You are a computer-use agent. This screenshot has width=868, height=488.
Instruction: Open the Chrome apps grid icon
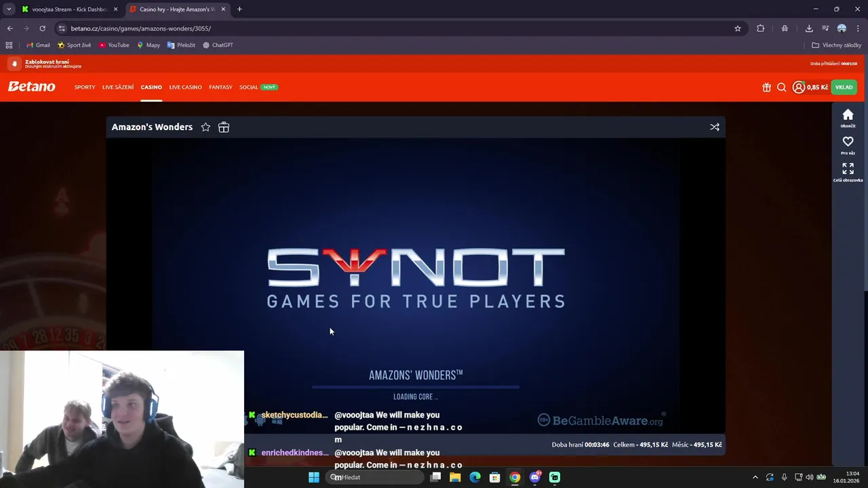pyautogui.click(x=9, y=45)
